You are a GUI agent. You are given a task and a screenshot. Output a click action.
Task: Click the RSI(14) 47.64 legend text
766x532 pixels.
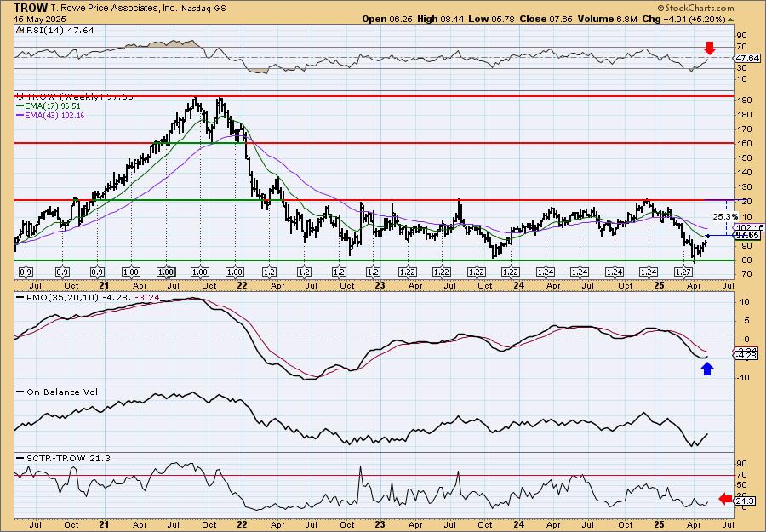[59, 30]
